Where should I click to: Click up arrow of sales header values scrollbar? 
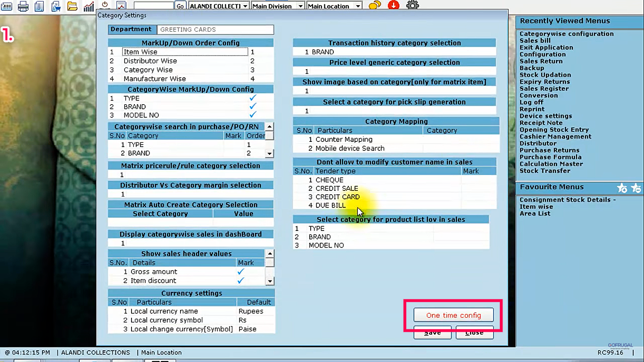tap(270, 254)
